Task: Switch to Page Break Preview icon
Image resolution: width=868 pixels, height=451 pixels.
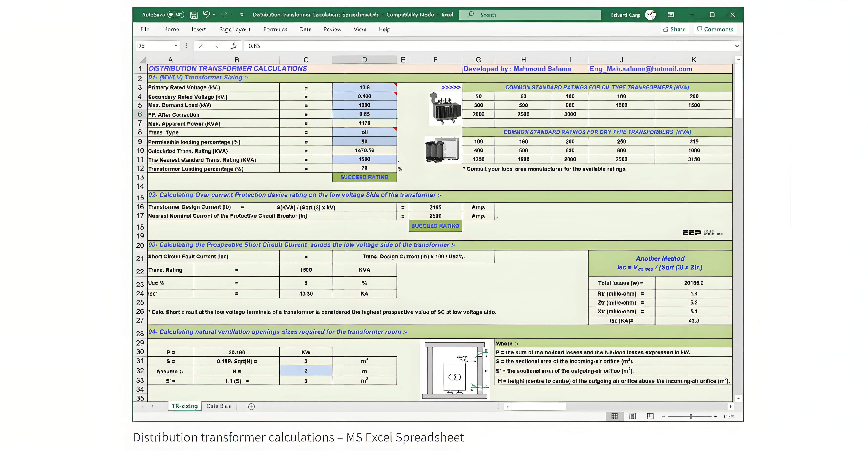Action: coord(650,416)
